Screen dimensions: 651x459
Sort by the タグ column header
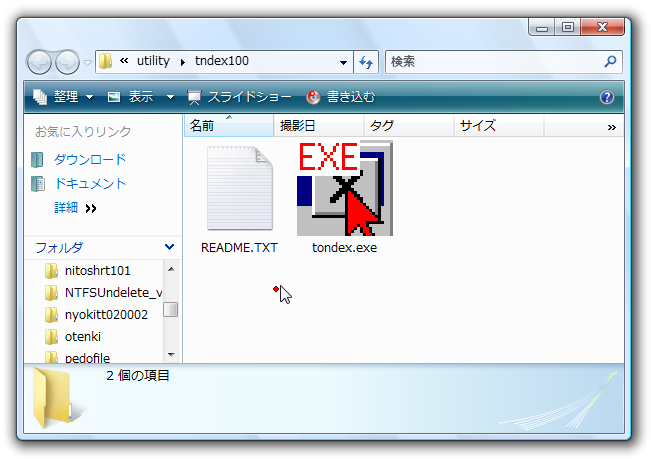(409, 125)
